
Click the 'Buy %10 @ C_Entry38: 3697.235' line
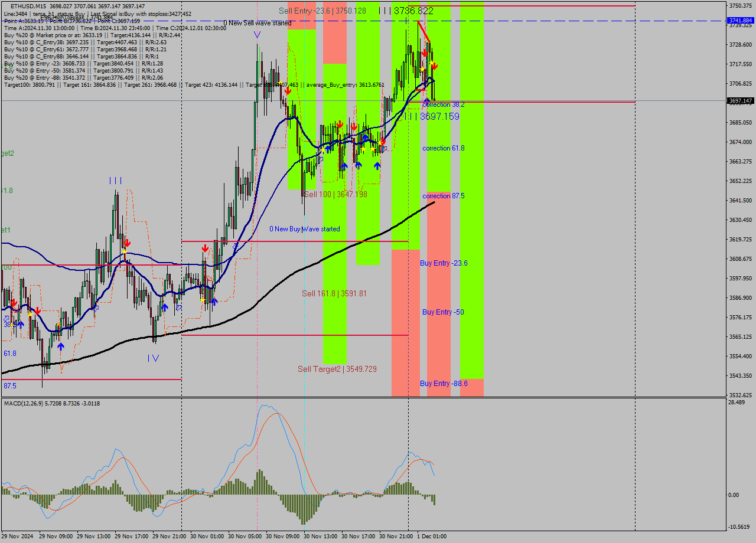click(x=85, y=42)
